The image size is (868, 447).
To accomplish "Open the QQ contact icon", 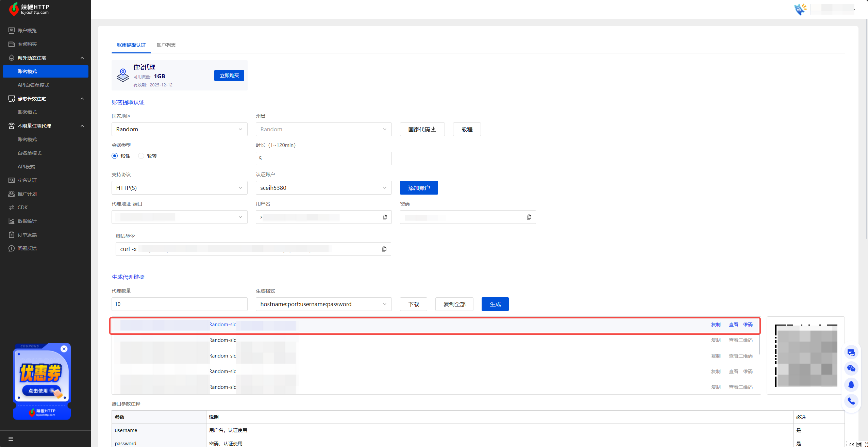I will point(851,385).
